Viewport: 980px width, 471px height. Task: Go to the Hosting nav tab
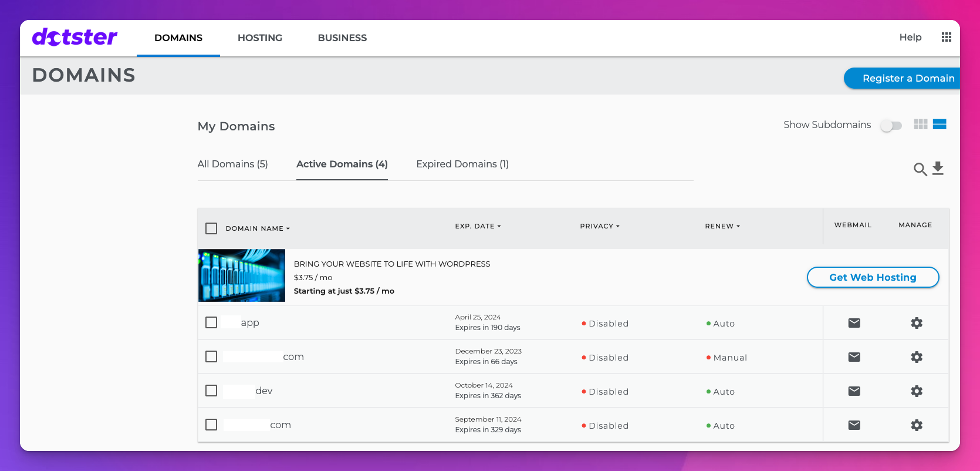tap(260, 38)
